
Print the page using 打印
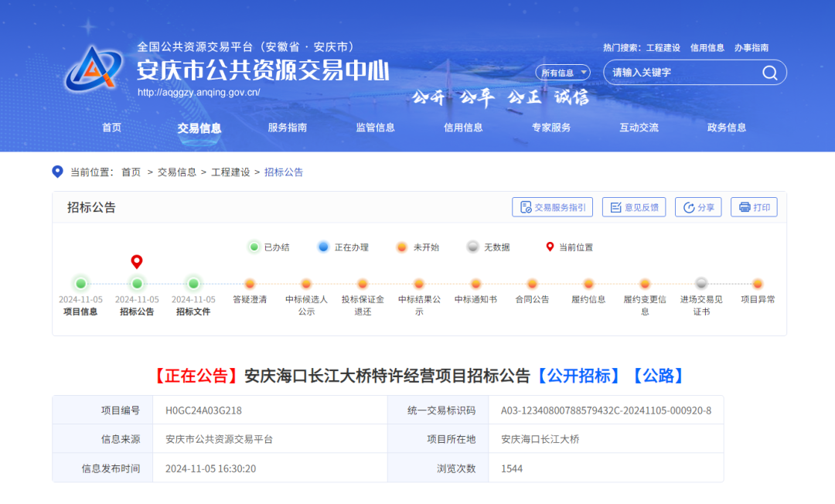click(x=754, y=207)
